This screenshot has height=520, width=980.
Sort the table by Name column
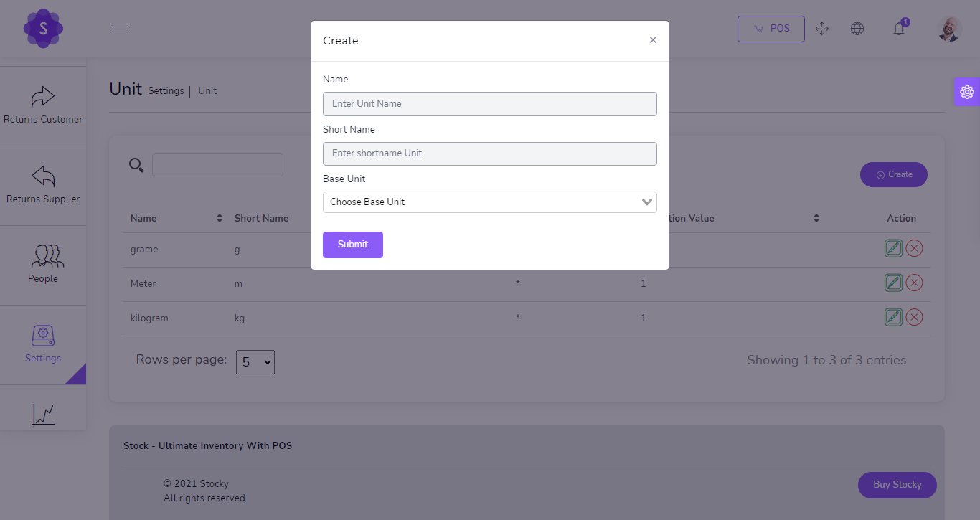point(219,218)
